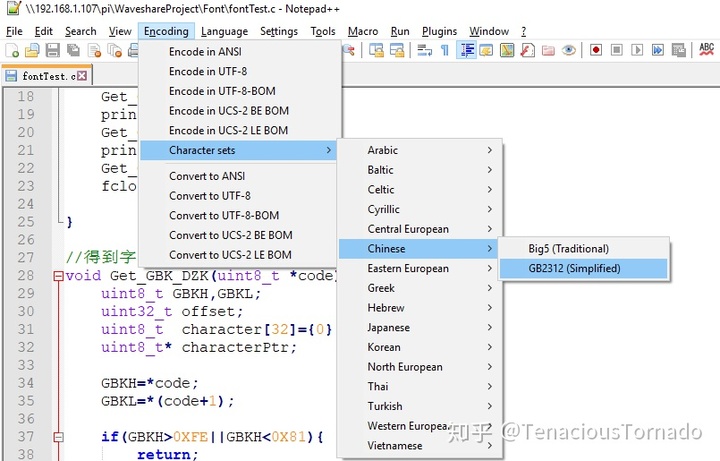Select the fontTest.c document tab

click(46, 76)
